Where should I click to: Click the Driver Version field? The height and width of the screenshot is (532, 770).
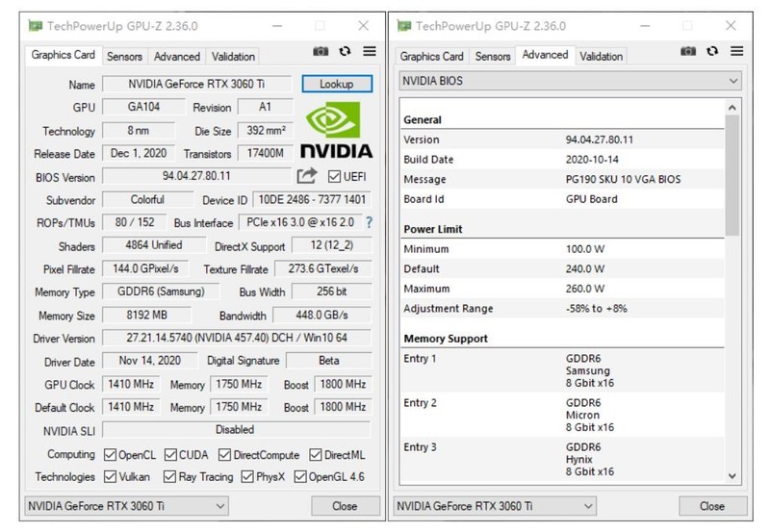tap(237, 338)
